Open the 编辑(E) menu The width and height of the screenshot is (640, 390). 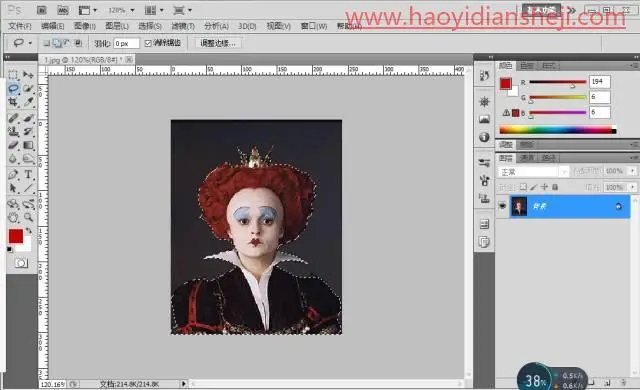(x=53, y=26)
